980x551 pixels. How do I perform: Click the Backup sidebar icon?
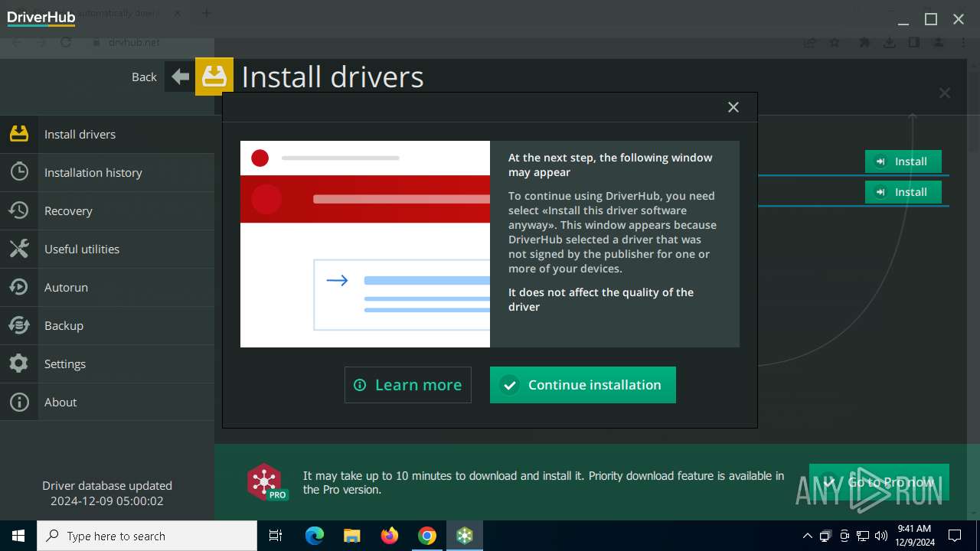(x=19, y=325)
